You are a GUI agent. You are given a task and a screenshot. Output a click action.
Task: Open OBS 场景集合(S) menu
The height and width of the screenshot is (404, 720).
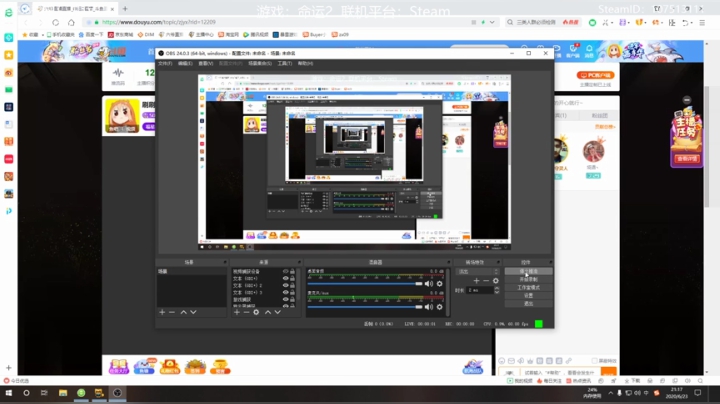(260, 63)
